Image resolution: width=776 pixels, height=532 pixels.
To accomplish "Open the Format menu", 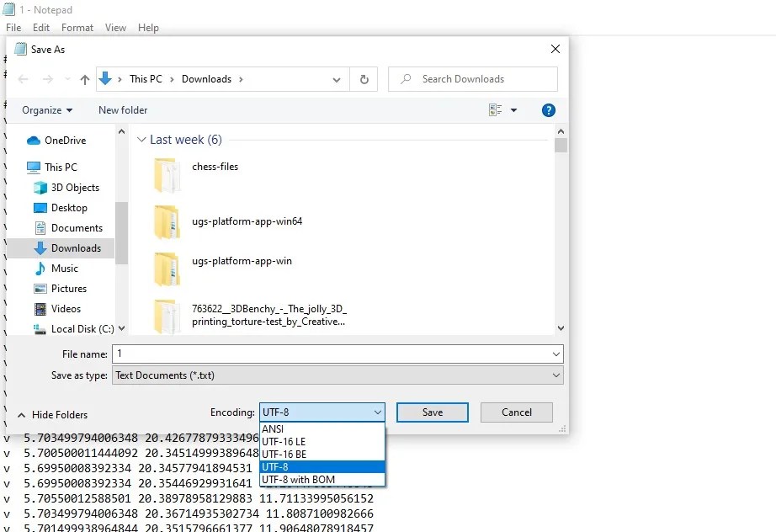I will [77, 28].
